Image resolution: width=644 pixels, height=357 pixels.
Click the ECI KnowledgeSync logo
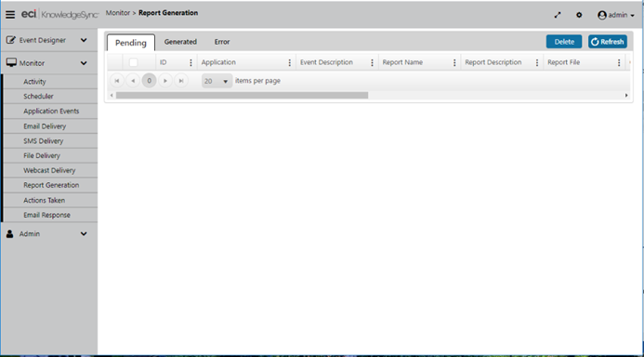coord(60,14)
